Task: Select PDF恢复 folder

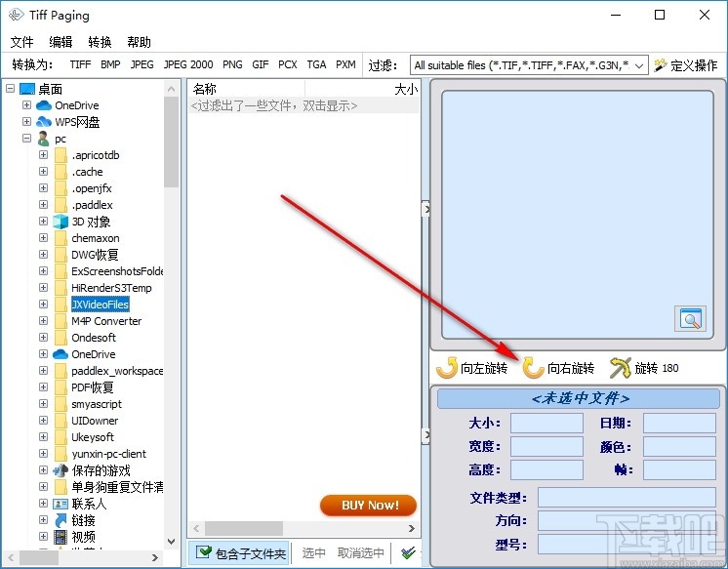Action: point(93,387)
